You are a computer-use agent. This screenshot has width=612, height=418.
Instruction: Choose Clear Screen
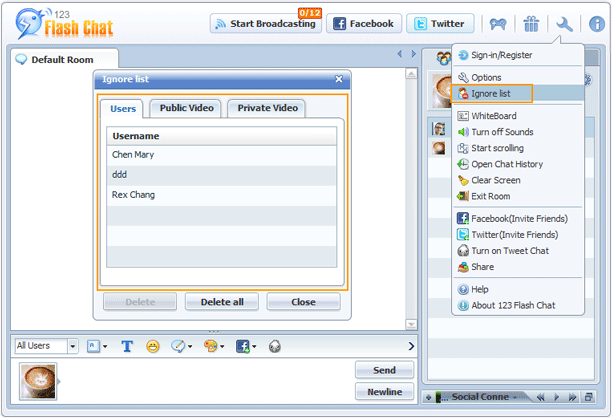518,180
